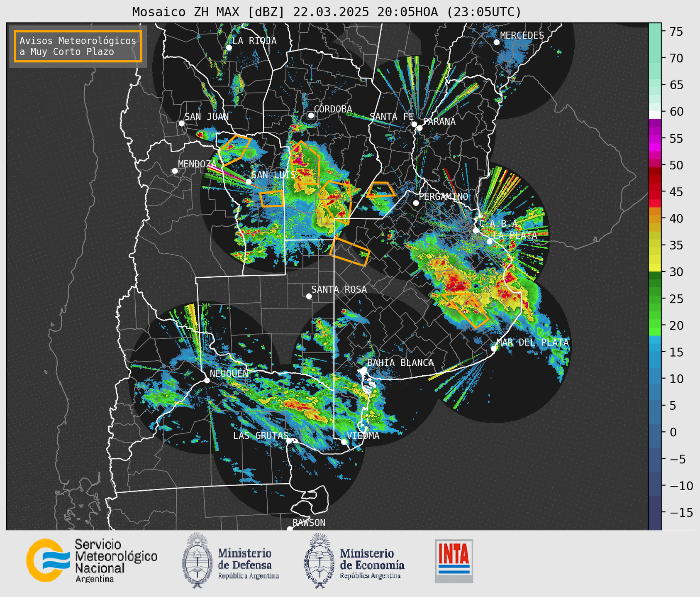This screenshot has height=597, width=700.
Task: Click the −5 tick label on color scale
Action: (677, 459)
